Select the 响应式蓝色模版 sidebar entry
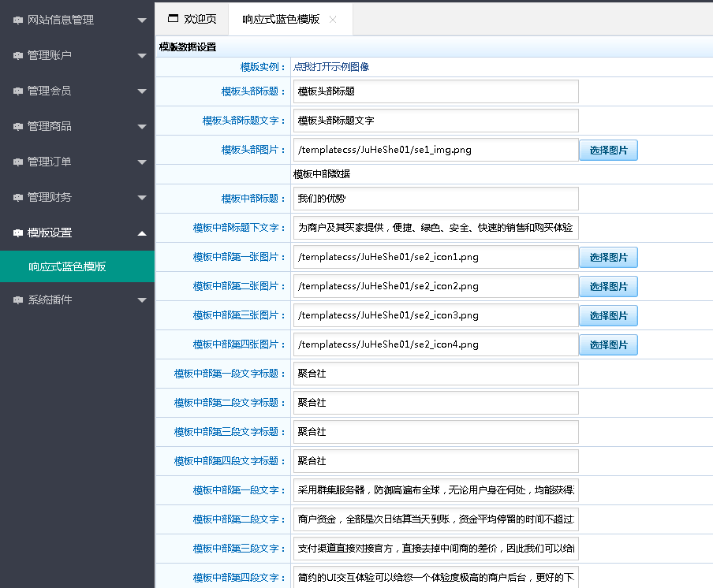Image resolution: width=713 pixels, height=588 pixels. click(x=77, y=266)
